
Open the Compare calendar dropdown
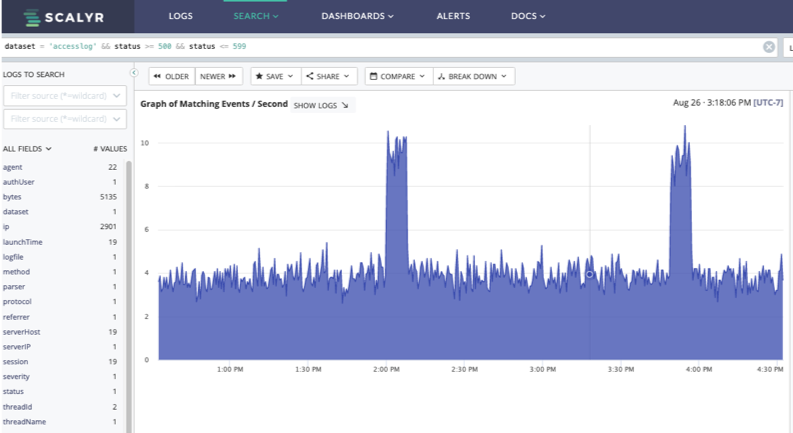(398, 76)
